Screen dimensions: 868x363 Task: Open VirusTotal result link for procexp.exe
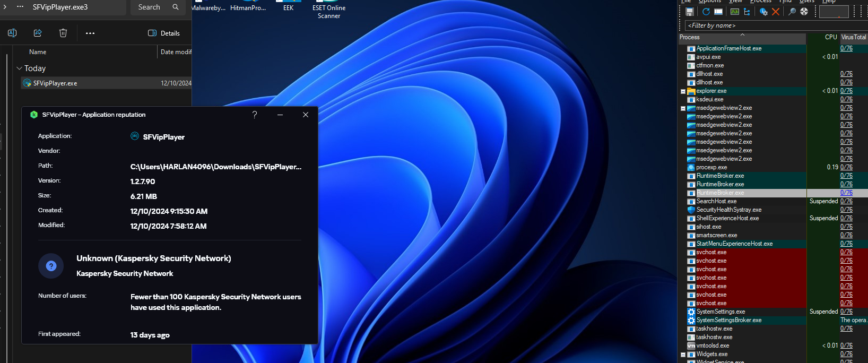(x=846, y=167)
